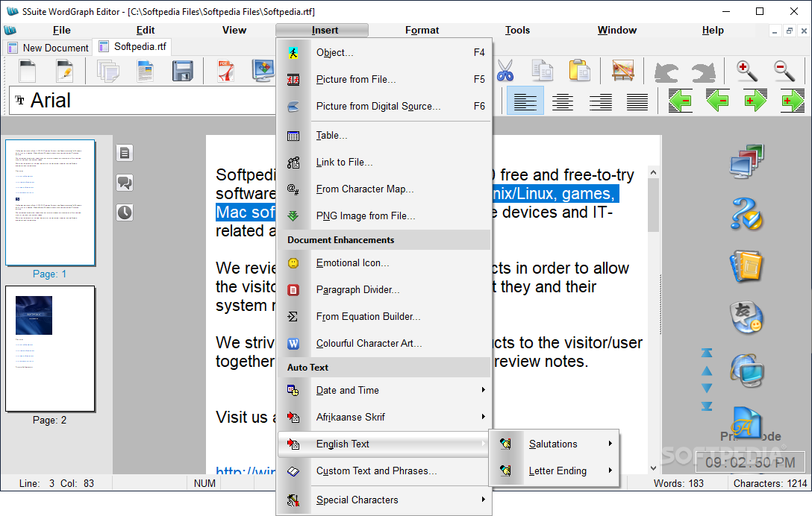Choose Picture from File...
This screenshot has height=516, width=812.
click(384, 79)
